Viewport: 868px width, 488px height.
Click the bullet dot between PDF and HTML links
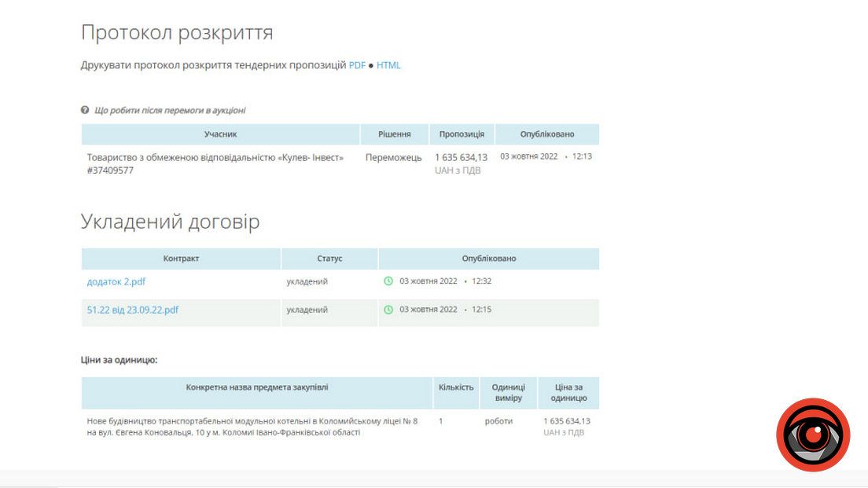tap(370, 65)
